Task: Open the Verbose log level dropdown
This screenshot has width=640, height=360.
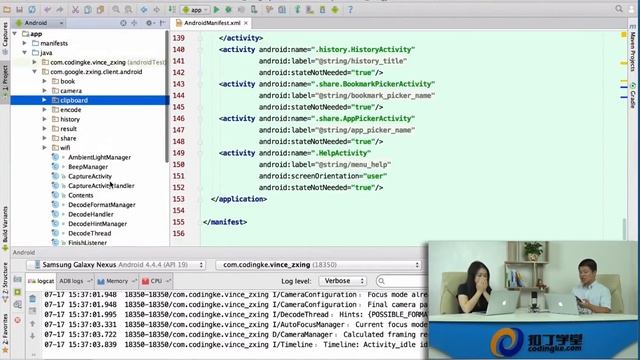Action: [x=343, y=281]
